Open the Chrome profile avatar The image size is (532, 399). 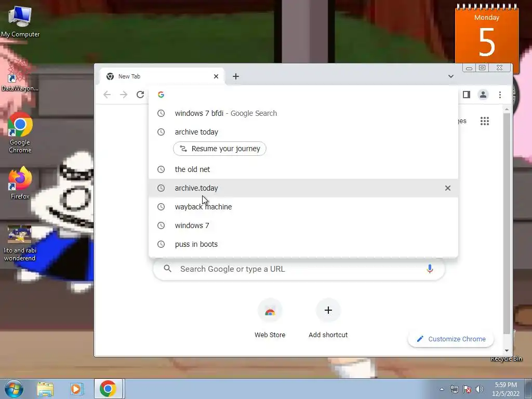point(483,95)
